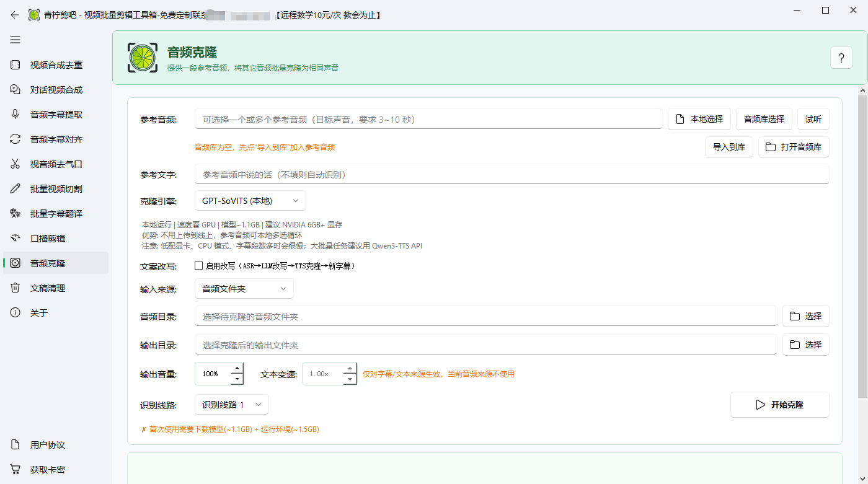
Task: Open 对话视频合成 page
Action: (56, 90)
